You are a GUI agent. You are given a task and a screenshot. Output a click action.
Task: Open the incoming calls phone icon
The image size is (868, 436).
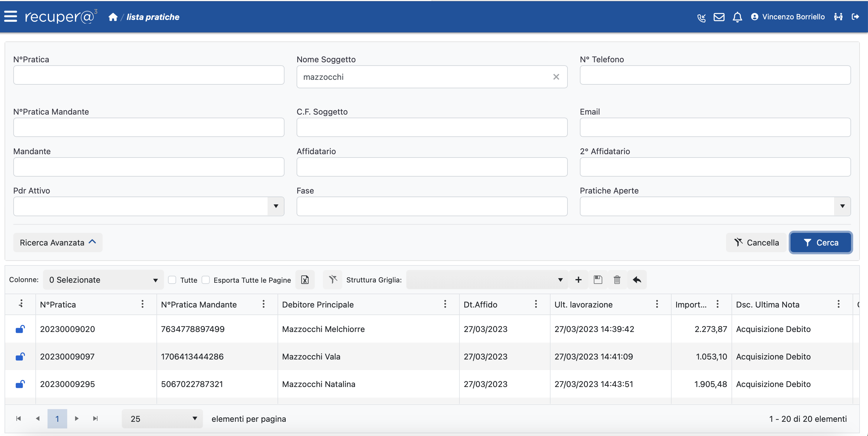701,17
